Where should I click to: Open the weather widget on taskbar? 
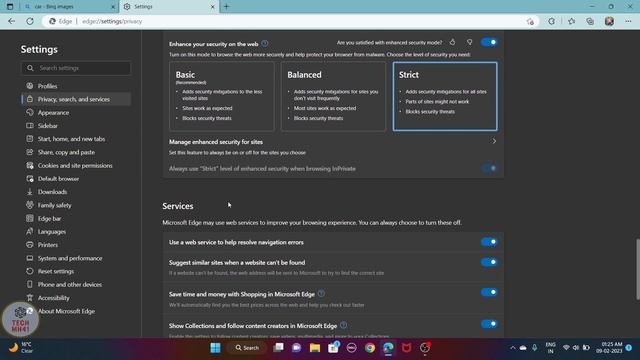[x=21, y=348]
